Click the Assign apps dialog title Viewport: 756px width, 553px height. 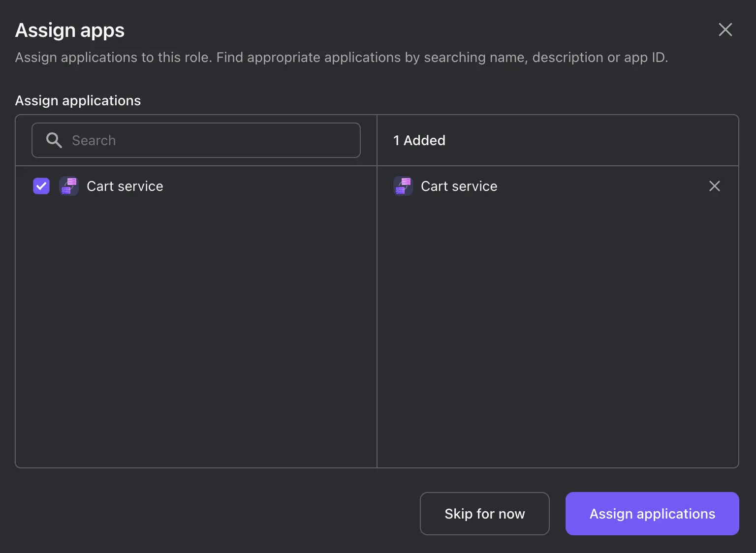pos(70,30)
